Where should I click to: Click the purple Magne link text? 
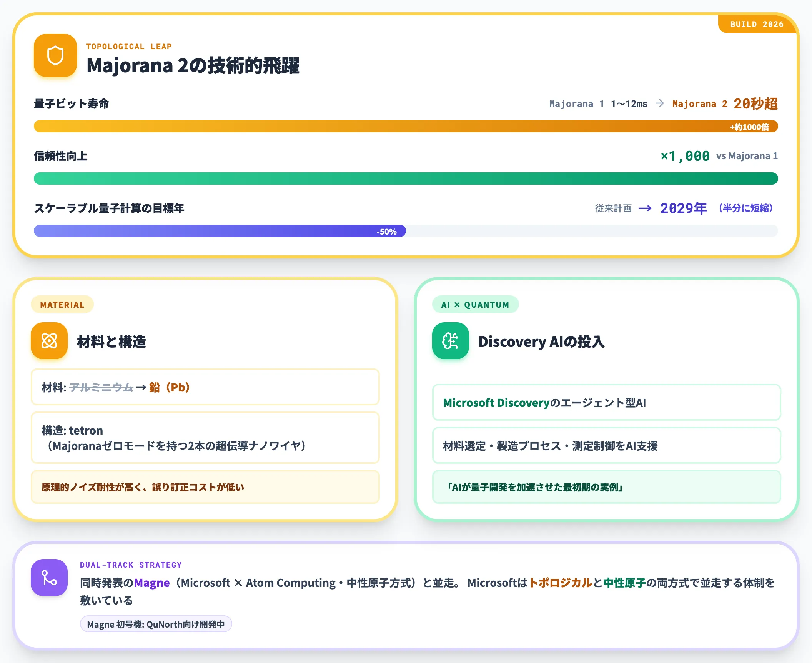coord(151,583)
